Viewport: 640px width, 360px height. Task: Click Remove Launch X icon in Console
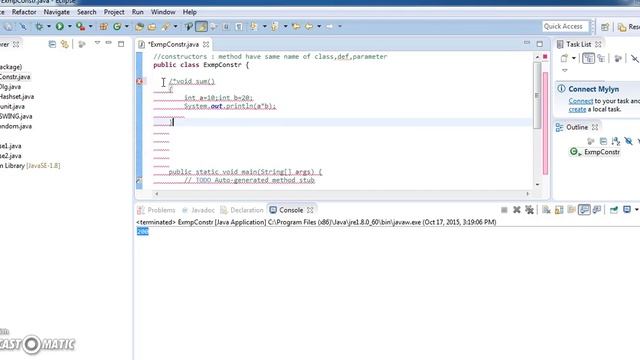(517, 210)
